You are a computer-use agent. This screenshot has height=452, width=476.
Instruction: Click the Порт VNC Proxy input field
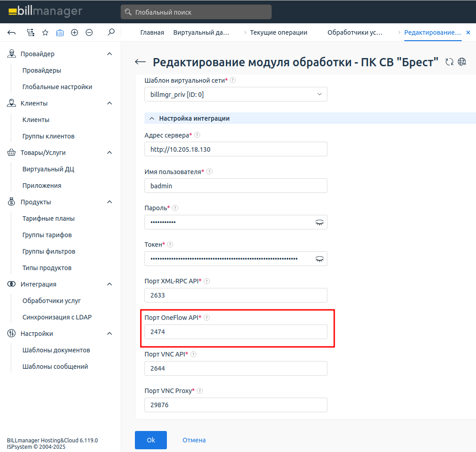tap(235, 405)
